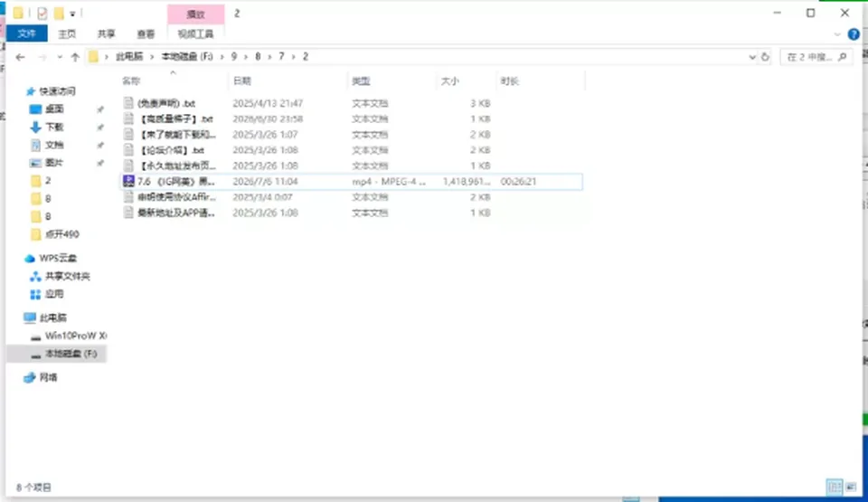
Task: Expand the chevron after 本地磁盘 (F:) in breadcrumb
Action: click(222, 56)
